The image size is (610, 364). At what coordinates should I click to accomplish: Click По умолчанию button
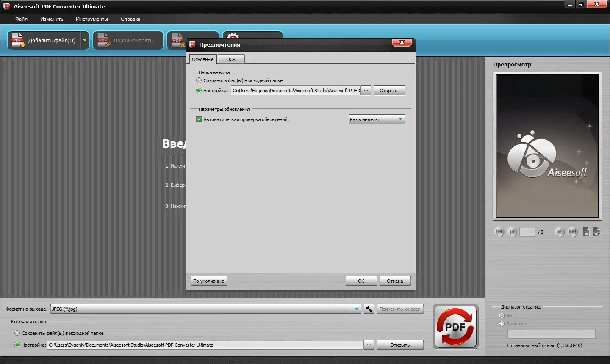coord(209,281)
